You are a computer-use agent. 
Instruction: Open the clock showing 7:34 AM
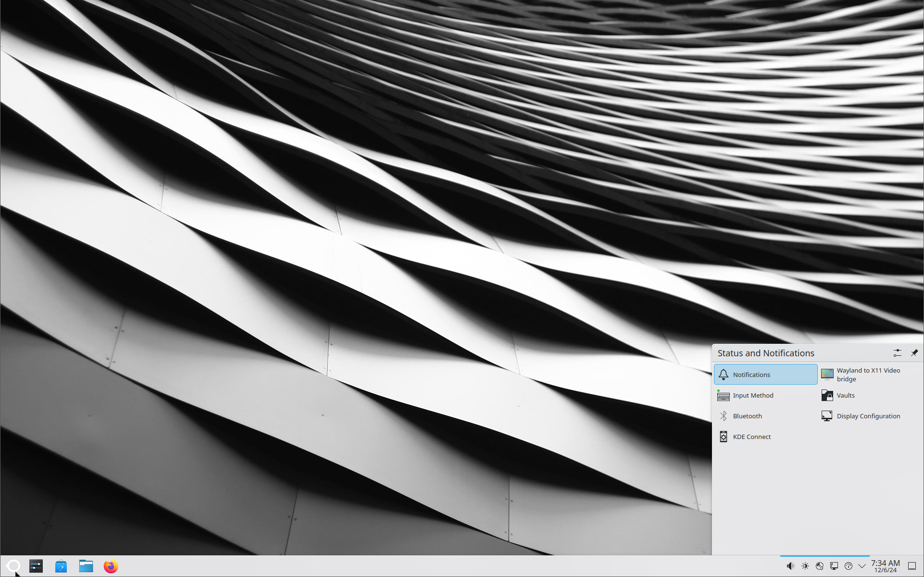(886, 563)
